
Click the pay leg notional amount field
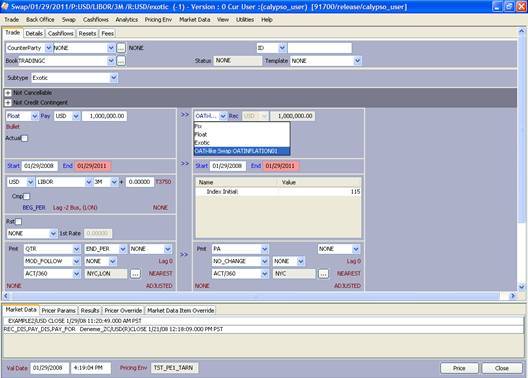104,116
